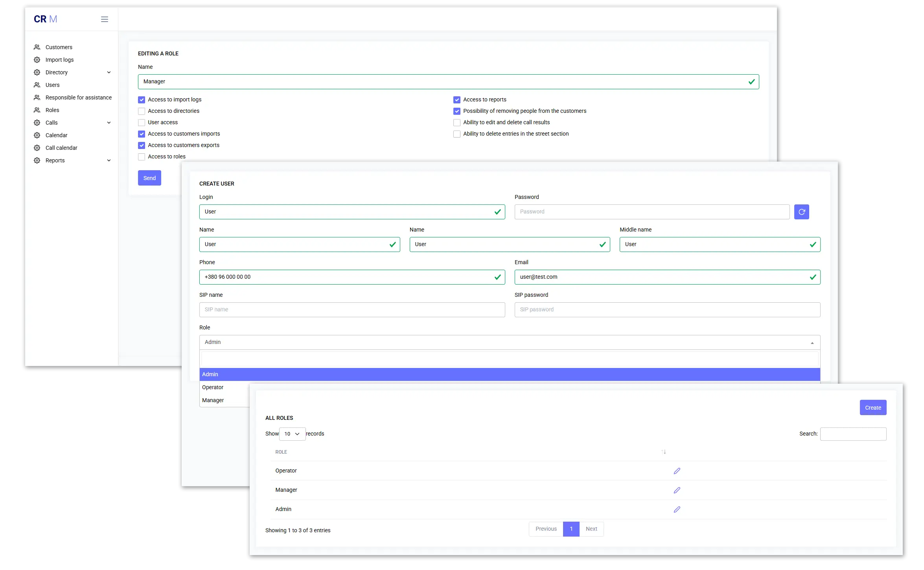Enable the Access to directories checkbox

pyautogui.click(x=142, y=111)
